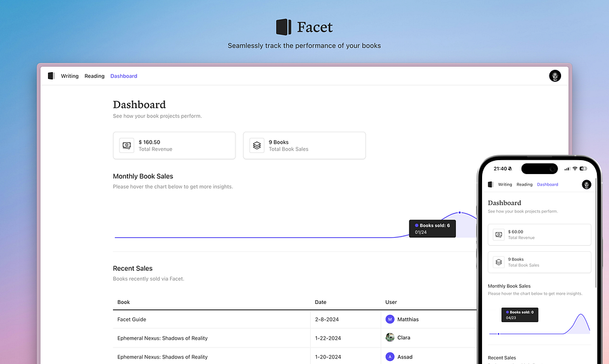
Task: Click the Facet logo in the phone navbar
Action: coord(491,184)
